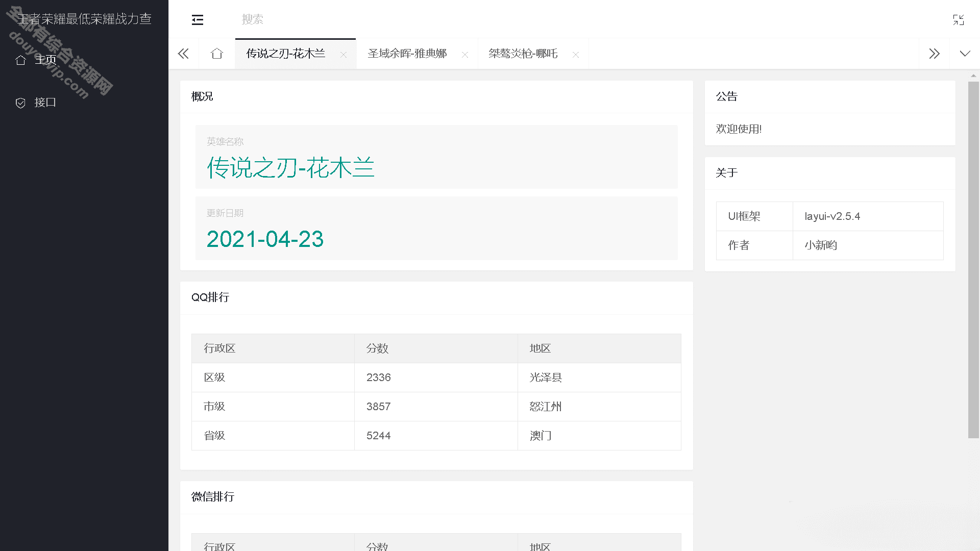Click the hero name 传说之刃-花木兰 heading
This screenshot has width=980, height=551.
(x=290, y=167)
